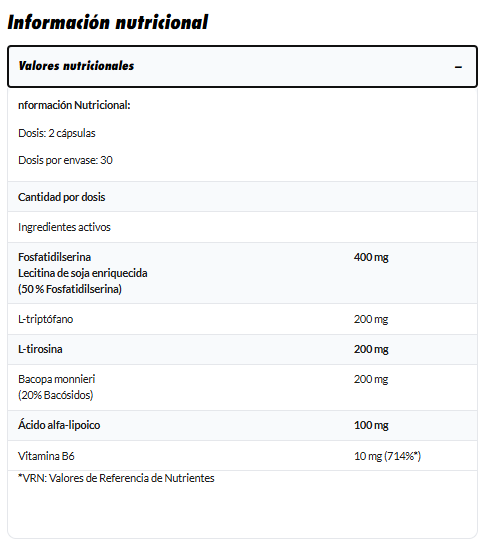This screenshot has height=546, width=484.
Task: Click the minus icon in accordion header
Action: (458, 67)
